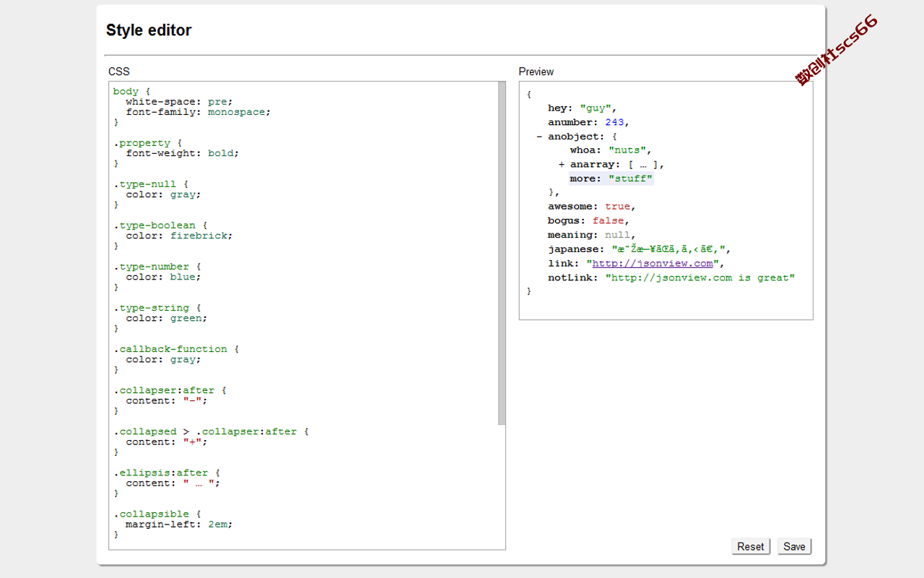Click the CSS editor scrollbar thumb

(502, 253)
